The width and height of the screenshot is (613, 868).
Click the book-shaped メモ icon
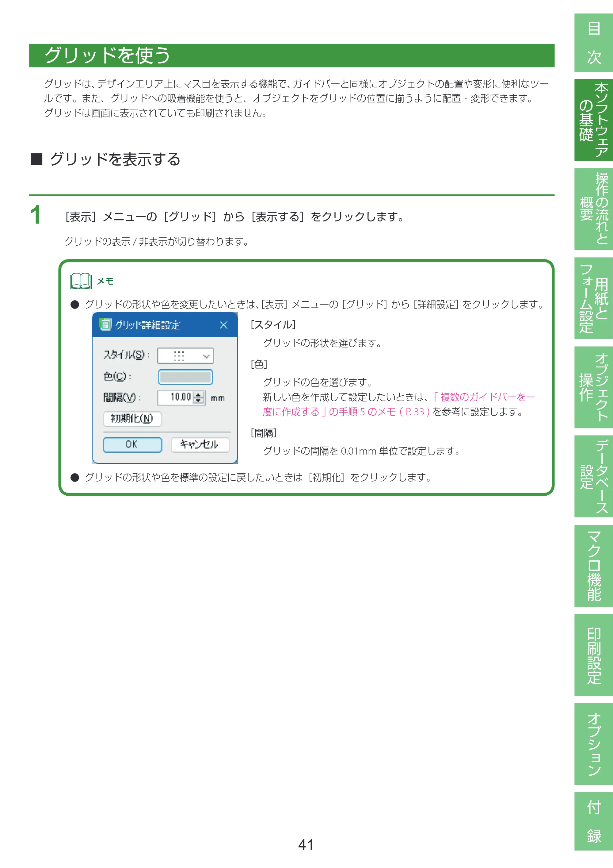80,281
